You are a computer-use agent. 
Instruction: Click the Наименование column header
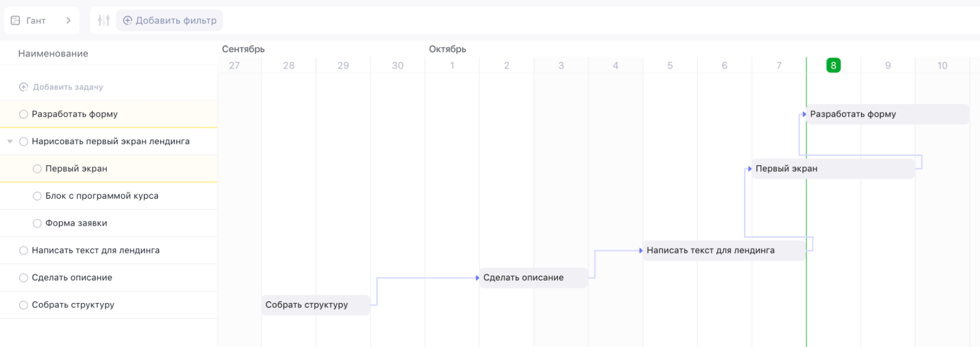coord(53,53)
